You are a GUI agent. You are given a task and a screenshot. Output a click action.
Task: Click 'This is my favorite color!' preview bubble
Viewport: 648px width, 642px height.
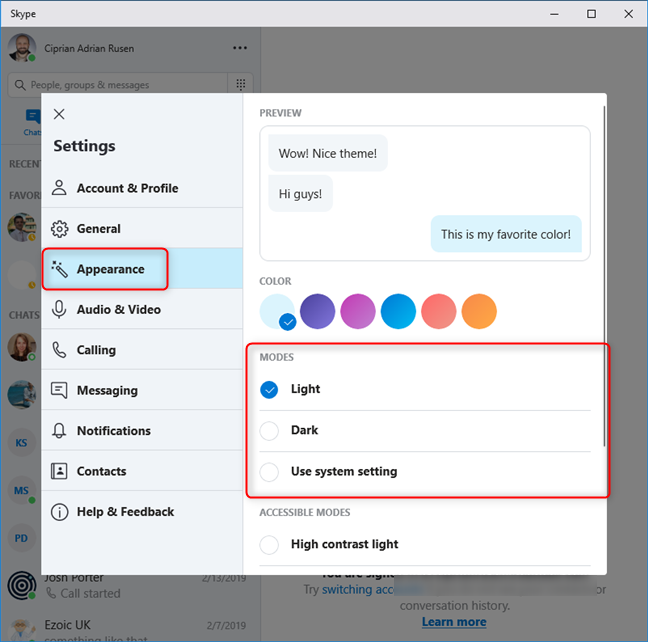click(506, 234)
